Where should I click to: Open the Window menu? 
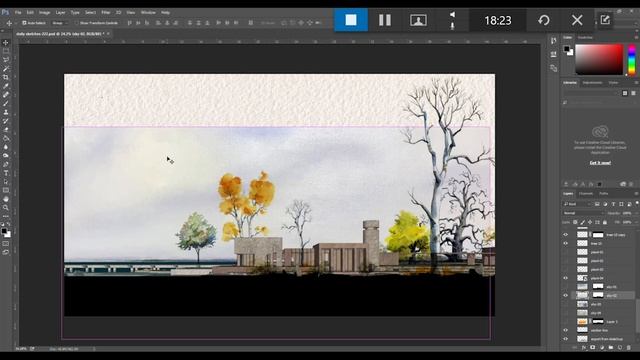pyautogui.click(x=148, y=13)
